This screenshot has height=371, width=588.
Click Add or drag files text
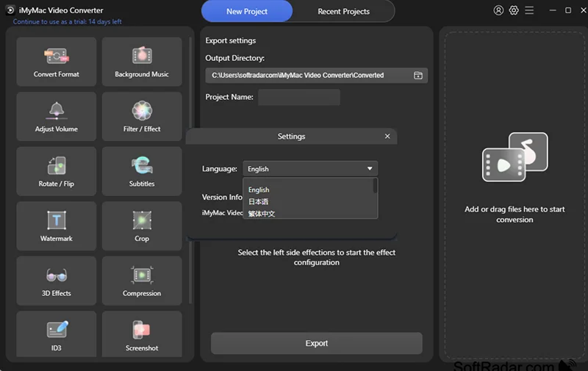514,215
